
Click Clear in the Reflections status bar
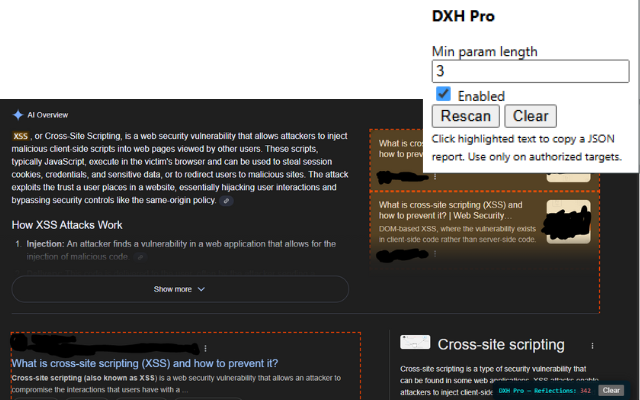611,390
